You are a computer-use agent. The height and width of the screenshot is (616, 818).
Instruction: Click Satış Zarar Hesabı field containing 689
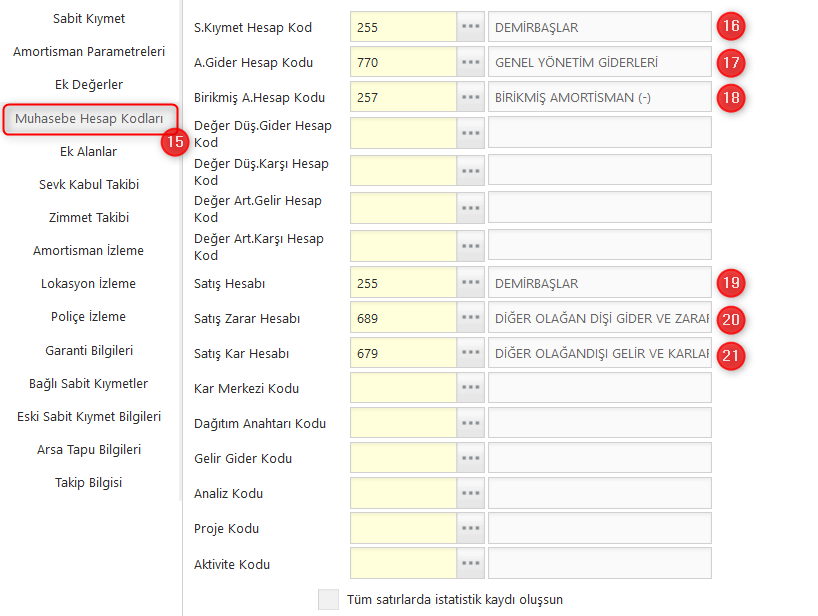(403, 318)
